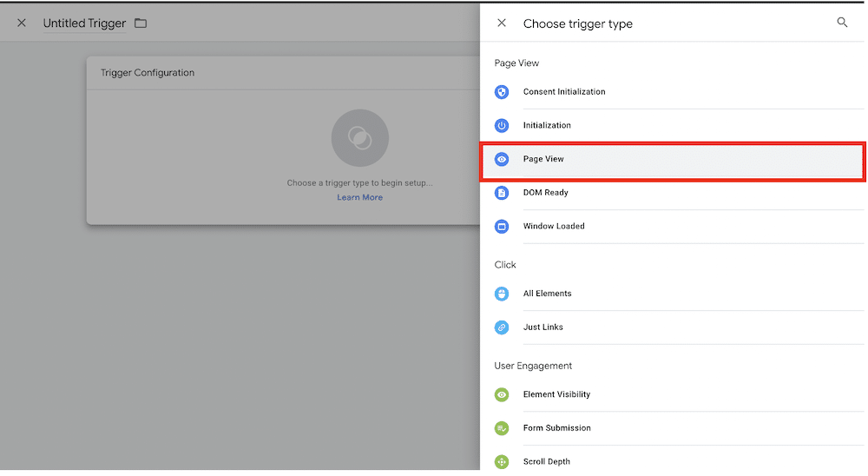Click the 'Choose trigger type' panel title
868x476 pixels.
[578, 23]
